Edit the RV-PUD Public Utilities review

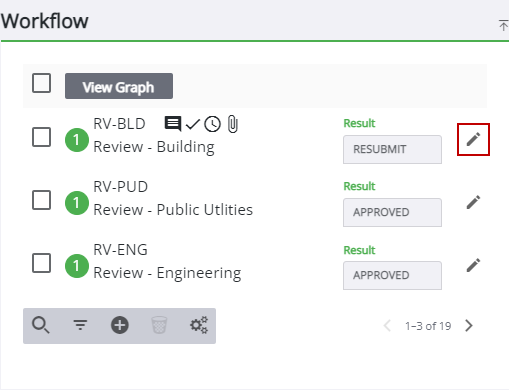click(x=473, y=202)
